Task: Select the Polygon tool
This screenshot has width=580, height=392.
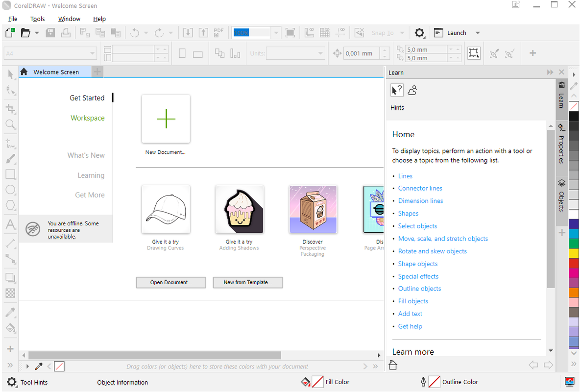Action: click(x=10, y=205)
